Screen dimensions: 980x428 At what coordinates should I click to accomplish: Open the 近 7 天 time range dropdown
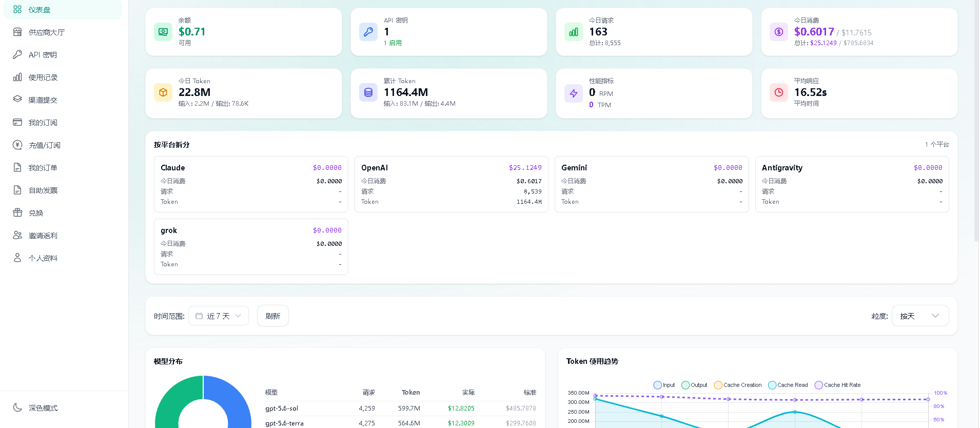pyautogui.click(x=219, y=316)
